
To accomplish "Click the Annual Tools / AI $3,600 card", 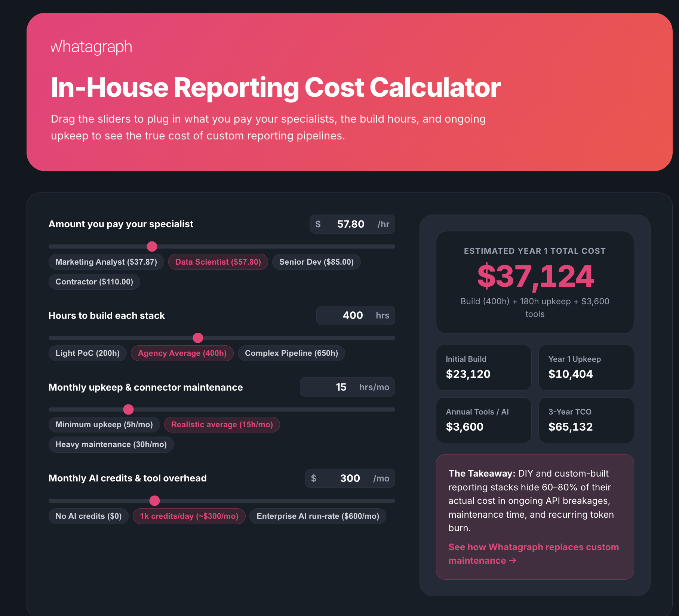I will (483, 421).
